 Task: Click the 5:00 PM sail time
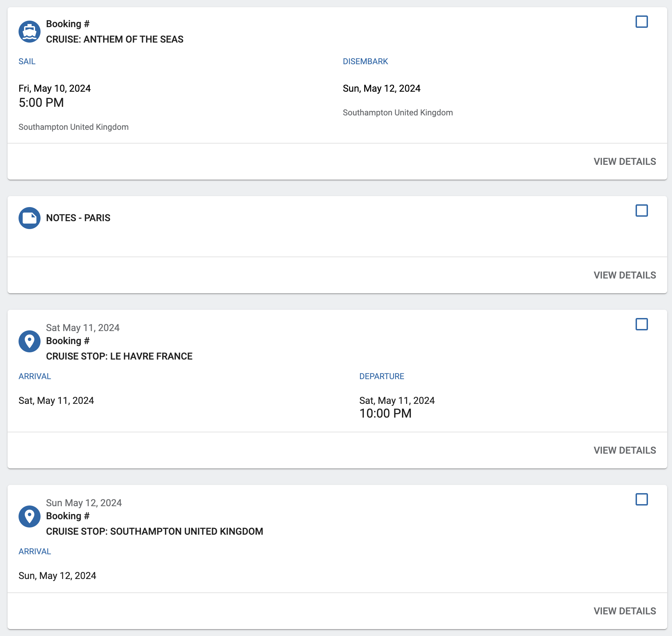tap(41, 103)
